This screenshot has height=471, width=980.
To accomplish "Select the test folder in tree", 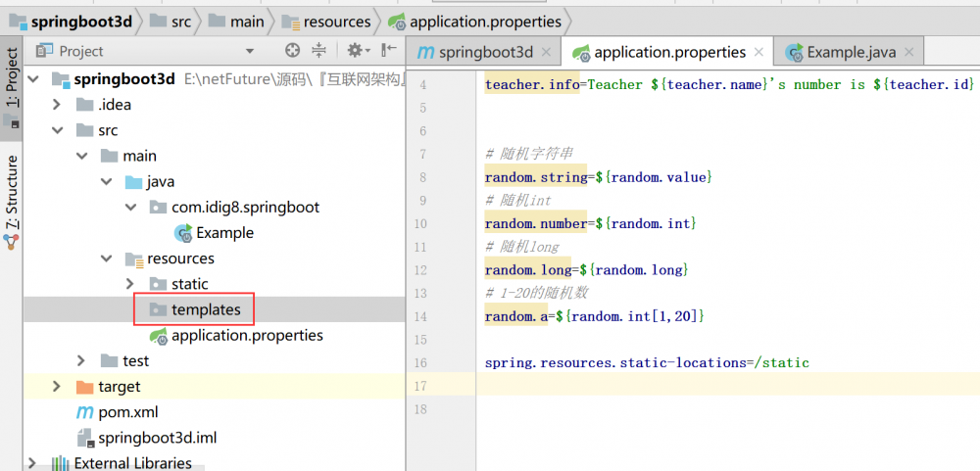I will pyautogui.click(x=135, y=360).
